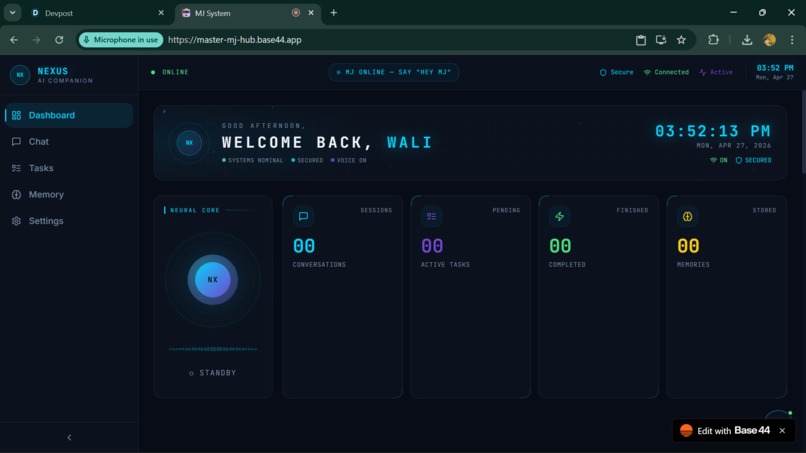This screenshot has width=806, height=453.
Task: Click the Neural Core waveform bar
Action: (x=213, y=349)
